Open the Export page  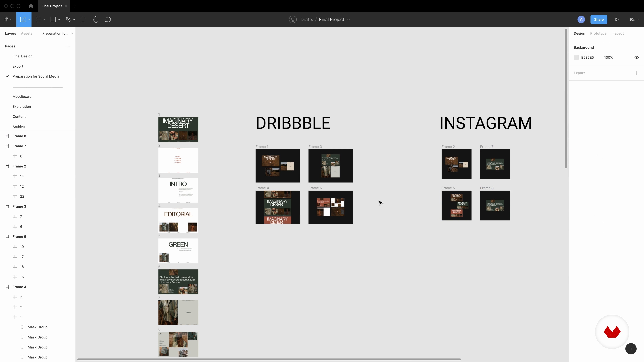(x=18, y=66)
